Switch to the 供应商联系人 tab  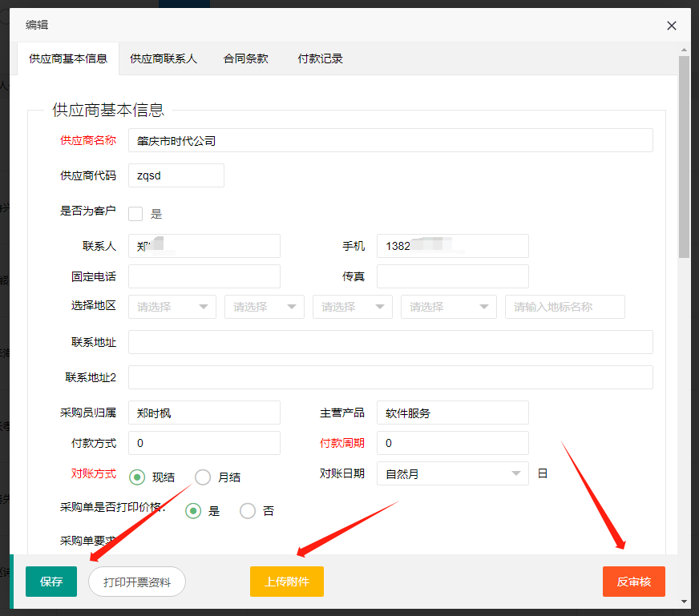164,58
